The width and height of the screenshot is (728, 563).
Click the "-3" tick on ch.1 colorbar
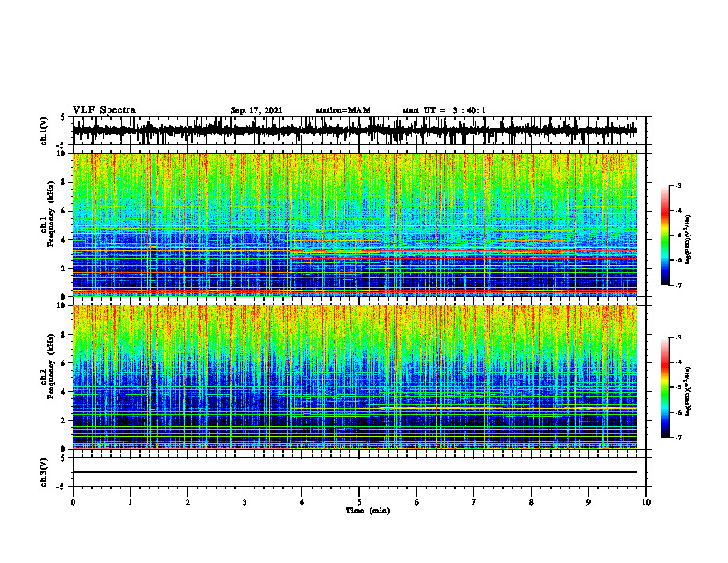click(677, 186)
